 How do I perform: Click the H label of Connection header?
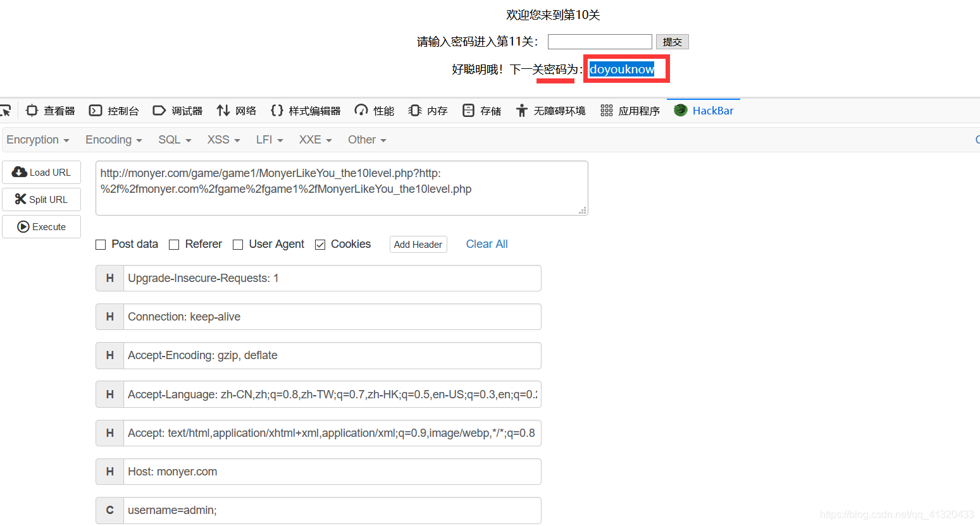(x=110, y=317)
